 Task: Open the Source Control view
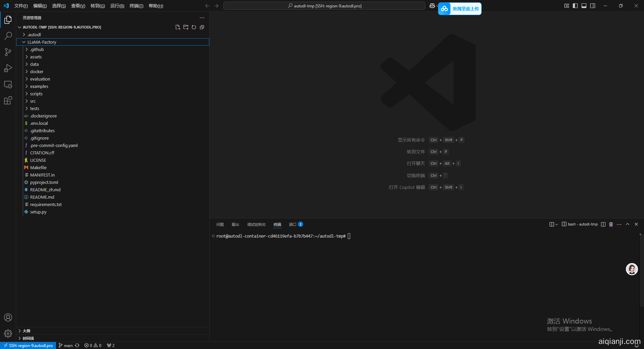(8, 52)
